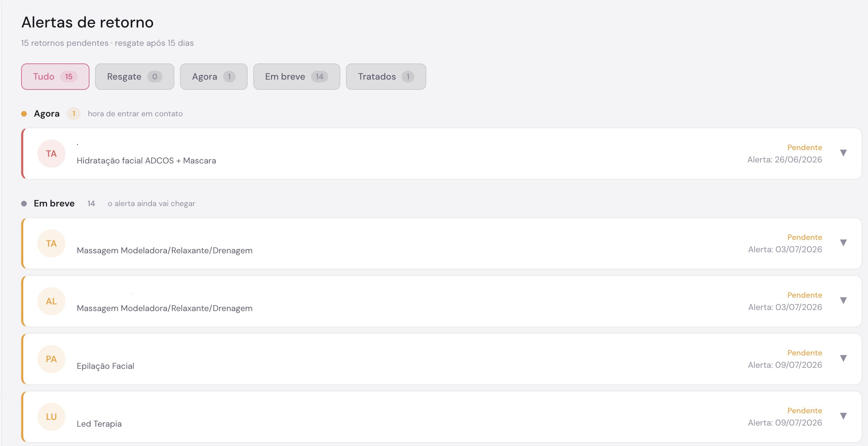Viewport: 868px width, 446px height.
Task: Click the Agora section count badge
Action: pyautogui.click(x=74, y=114)
